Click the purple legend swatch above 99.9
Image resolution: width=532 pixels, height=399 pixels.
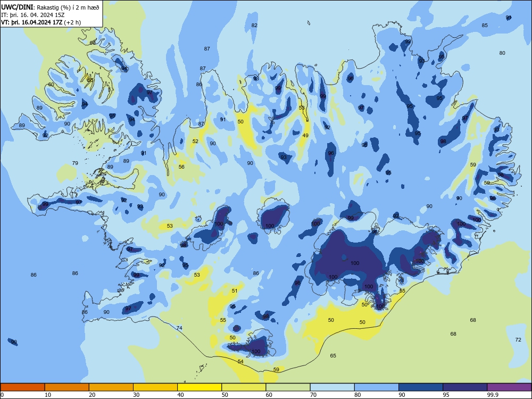(509, 387)
